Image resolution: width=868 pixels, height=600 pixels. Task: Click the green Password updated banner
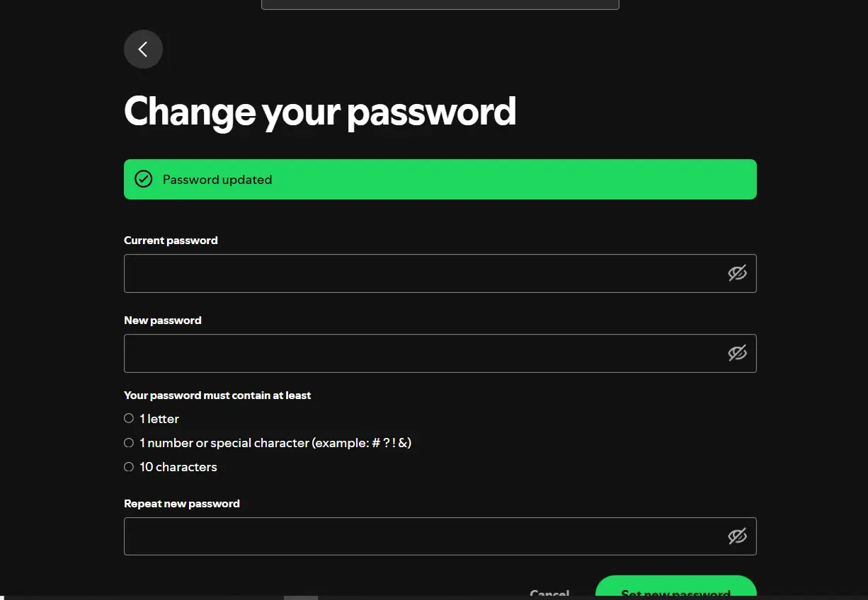click(440, 179)
